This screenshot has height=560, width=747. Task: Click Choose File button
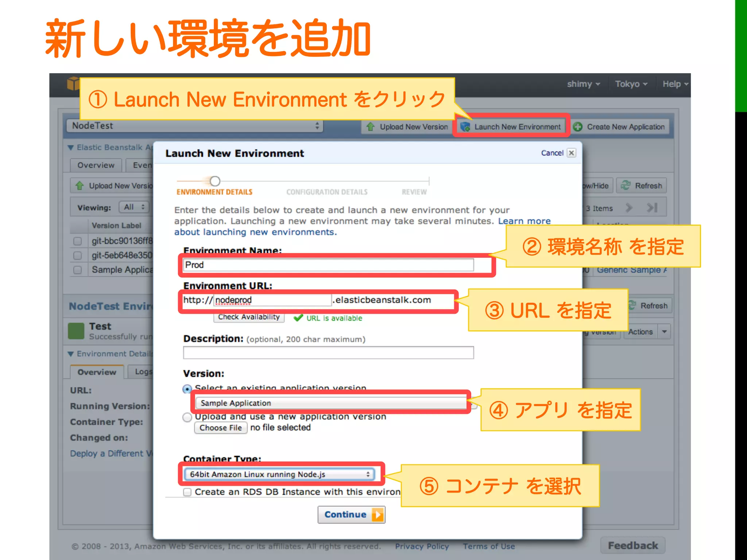pos(221,428)
